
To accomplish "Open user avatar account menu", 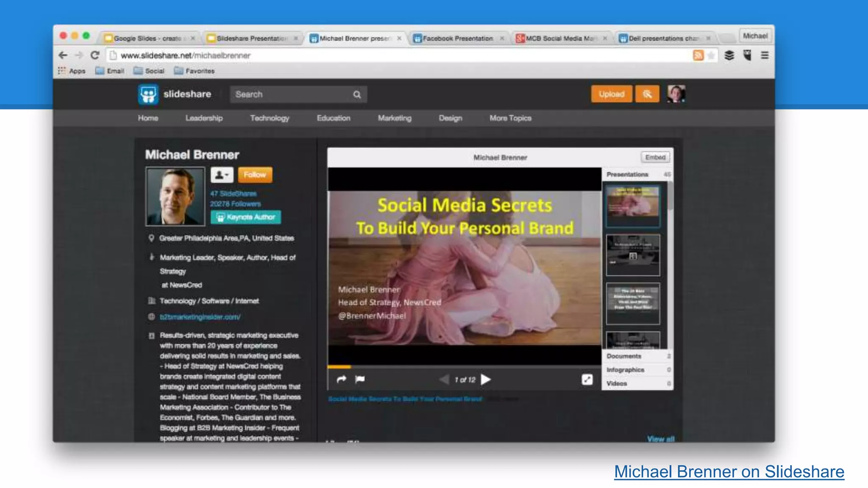I will (676, 94).
